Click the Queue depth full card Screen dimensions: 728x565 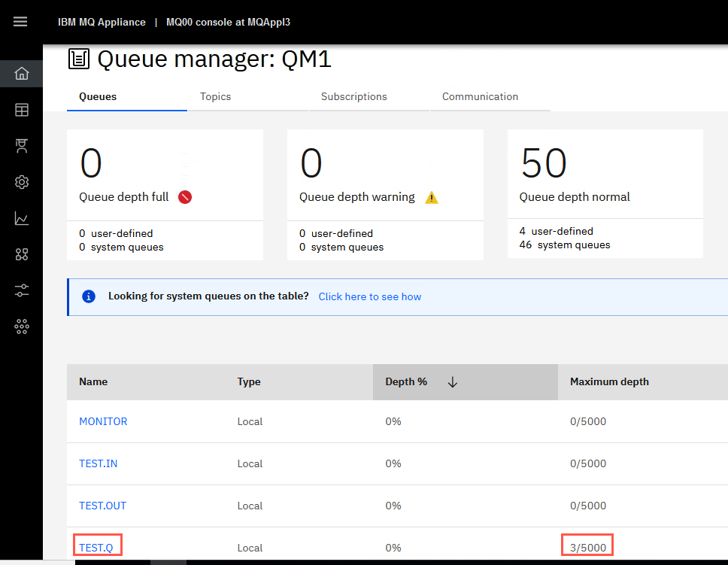tap(165, 195)
